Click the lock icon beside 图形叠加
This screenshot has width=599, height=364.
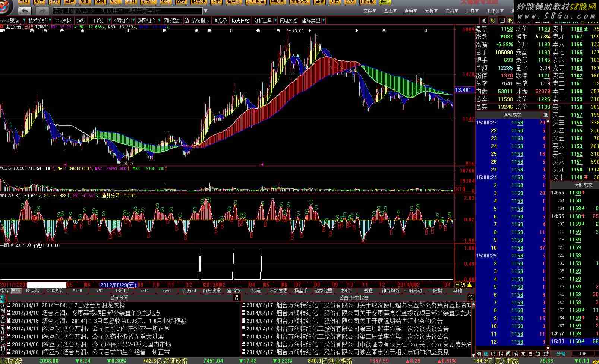click(187, 20)
